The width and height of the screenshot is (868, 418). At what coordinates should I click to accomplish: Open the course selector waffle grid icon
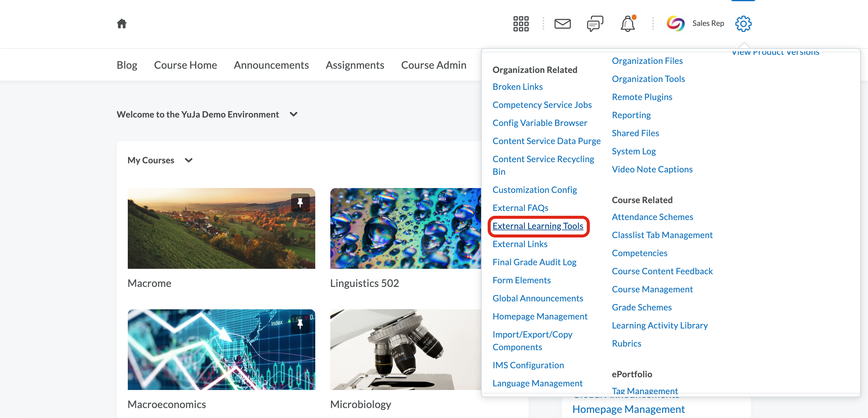[x=520, y=23]
